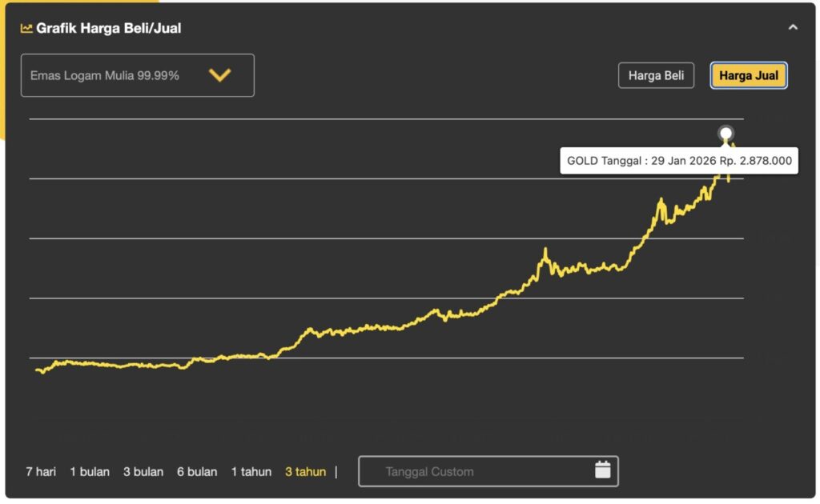Image resolution: width=820 pixels, height=504 pixels.
Task: Select the Harga Beli price view
Action: [x=656, y=75]
